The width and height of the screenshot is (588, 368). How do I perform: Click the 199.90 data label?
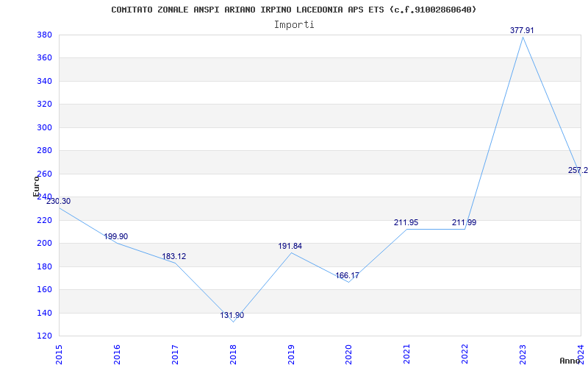[116, 236]
